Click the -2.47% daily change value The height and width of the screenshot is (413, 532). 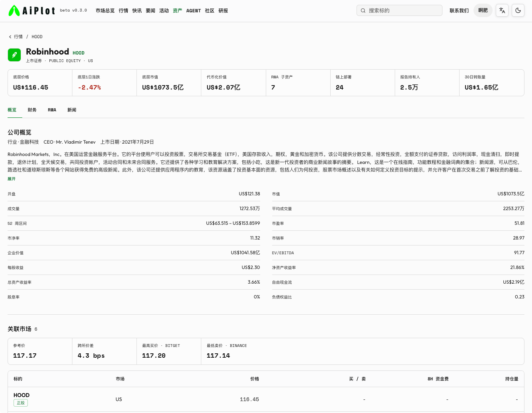point(89,88)
